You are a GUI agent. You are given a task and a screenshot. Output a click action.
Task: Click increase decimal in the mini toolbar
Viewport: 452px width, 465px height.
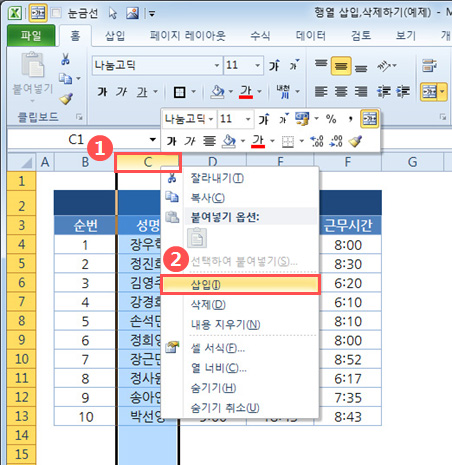coord(317,141)
